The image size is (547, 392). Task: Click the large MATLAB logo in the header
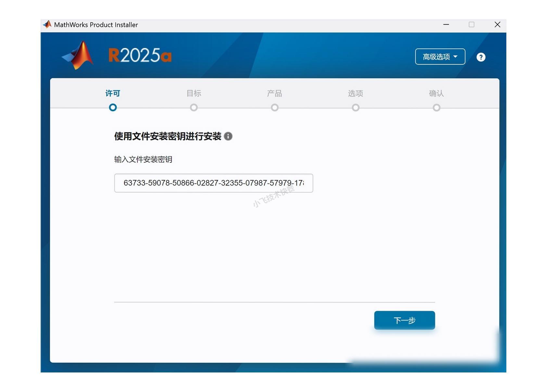(x=78, y=55)
